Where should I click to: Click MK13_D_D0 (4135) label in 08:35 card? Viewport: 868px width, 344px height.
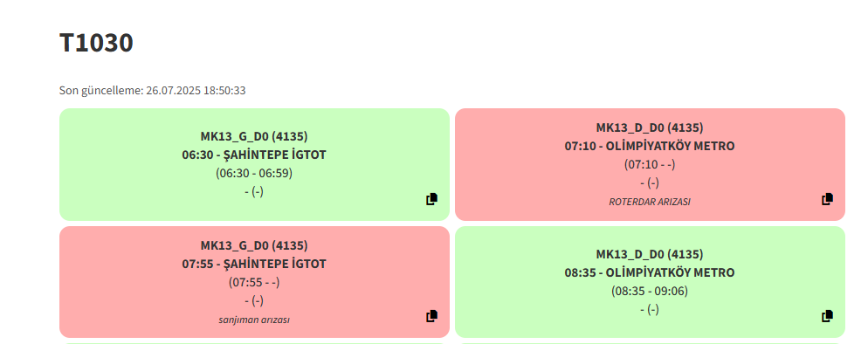coord(650,254)
